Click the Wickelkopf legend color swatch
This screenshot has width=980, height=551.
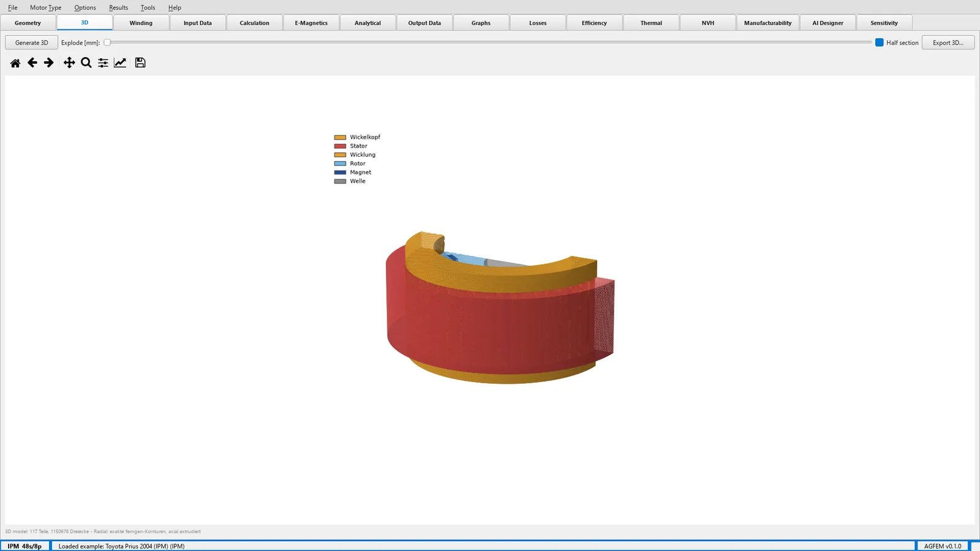[340, 137]
